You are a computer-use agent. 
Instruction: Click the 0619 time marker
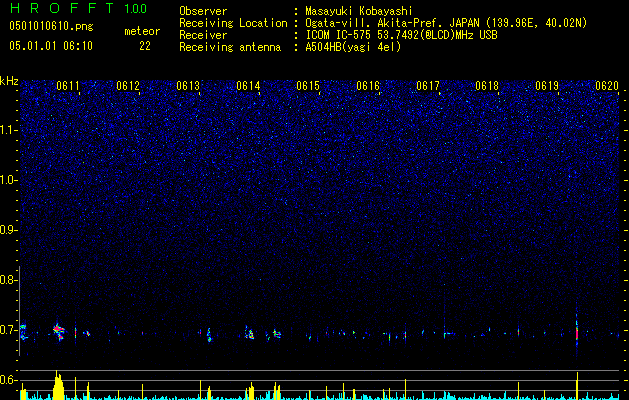(x=547, y=86)
